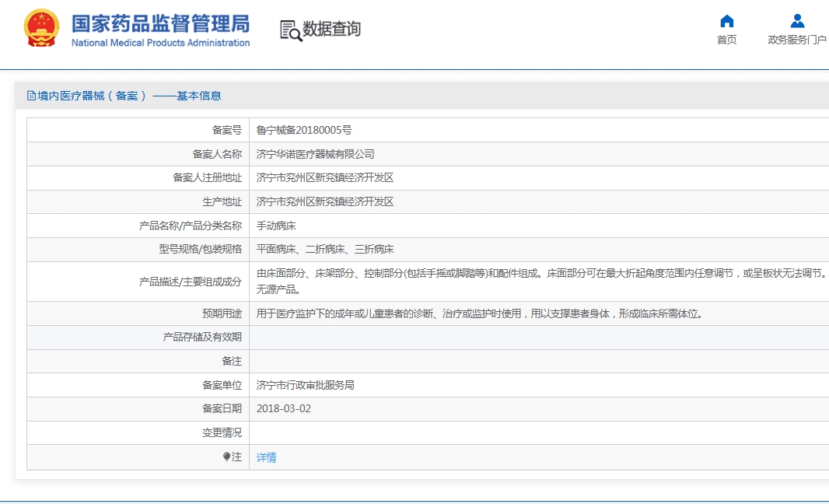Screen dimensions: 829x504
Task: Click the 生产地址 label
Action: pos(222,201)
